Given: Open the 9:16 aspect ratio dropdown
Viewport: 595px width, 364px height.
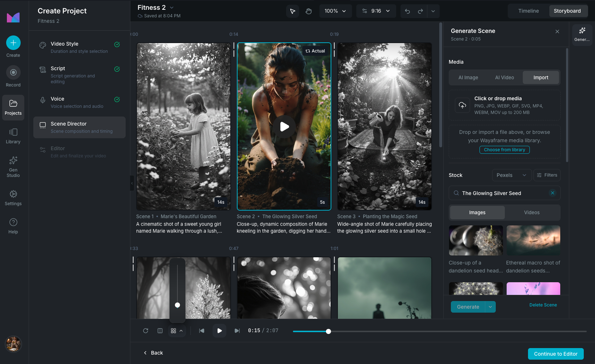Looking at the screenshot, I should (x=376, y=11).
